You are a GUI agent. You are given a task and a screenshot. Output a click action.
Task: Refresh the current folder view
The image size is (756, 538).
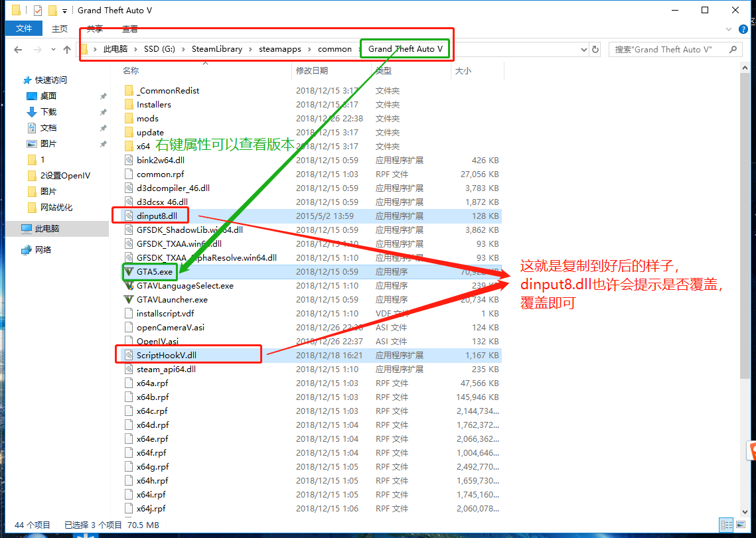click(x=595, y=50)
